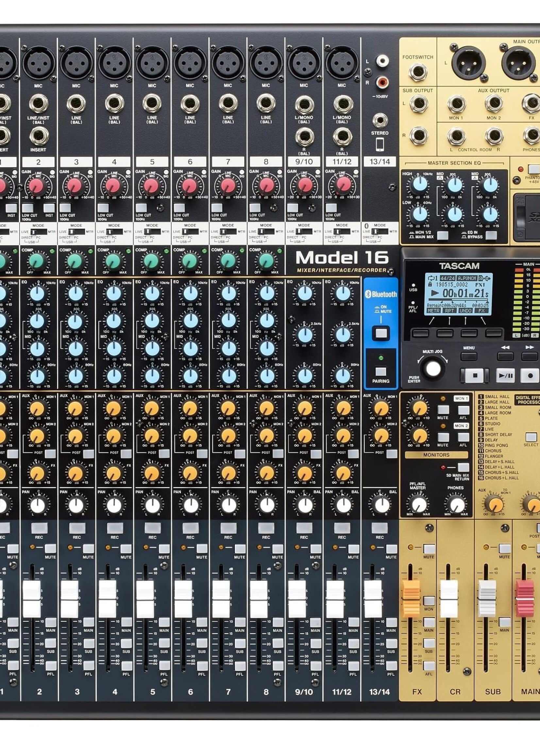Screen dimensions: 540x756
Task: Grab the orange FX return fader
Action: point(411,599)
